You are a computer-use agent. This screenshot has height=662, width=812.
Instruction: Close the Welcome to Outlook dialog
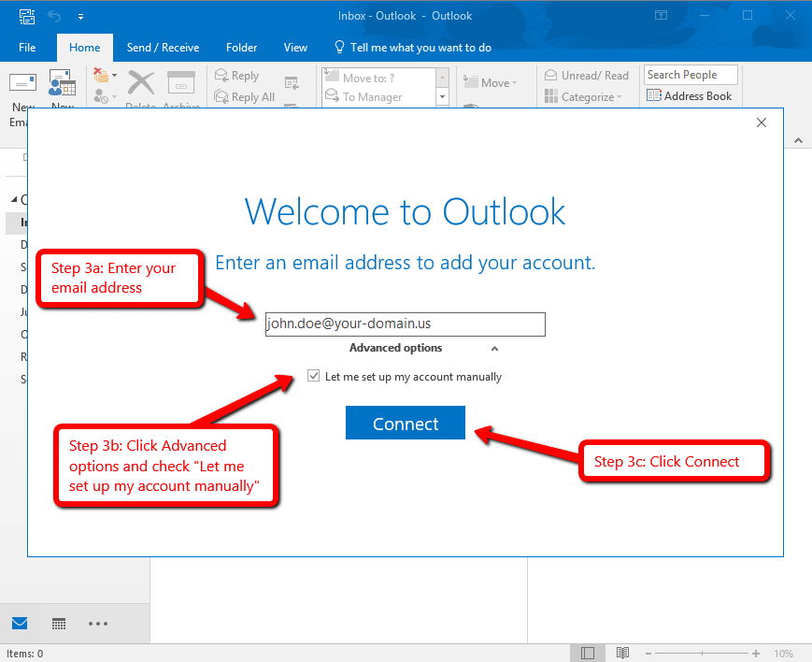click(762, 122)
